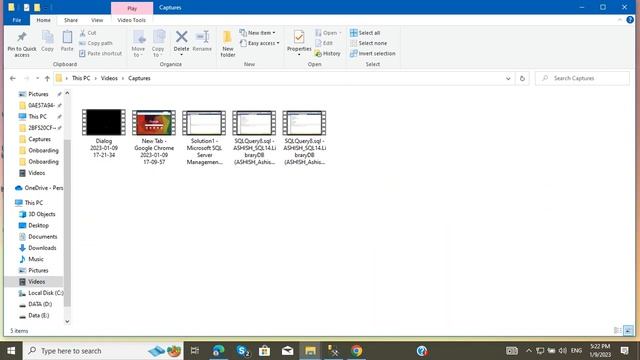Click the refresh button by address bar
Image resolution: width=640 pixels, height=360 pixels.
(522, 78)
